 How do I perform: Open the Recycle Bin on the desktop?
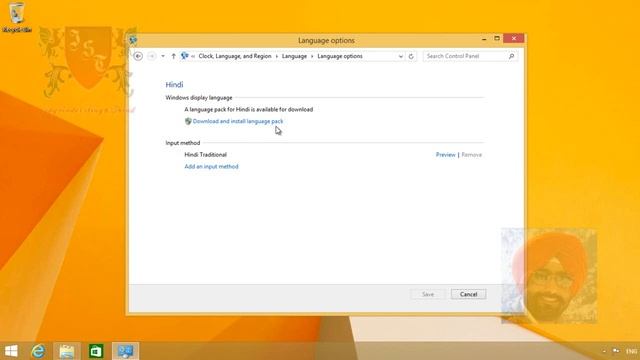pos(16,17)
